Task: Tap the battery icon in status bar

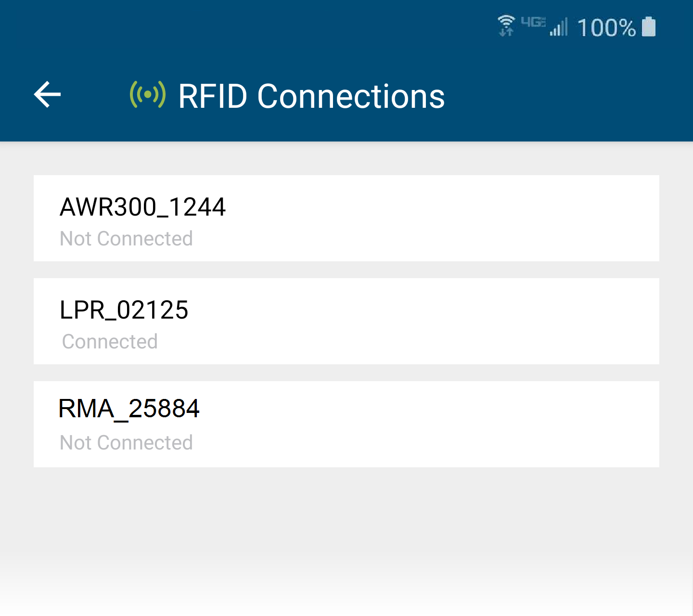Action: (x=649, y=26)
